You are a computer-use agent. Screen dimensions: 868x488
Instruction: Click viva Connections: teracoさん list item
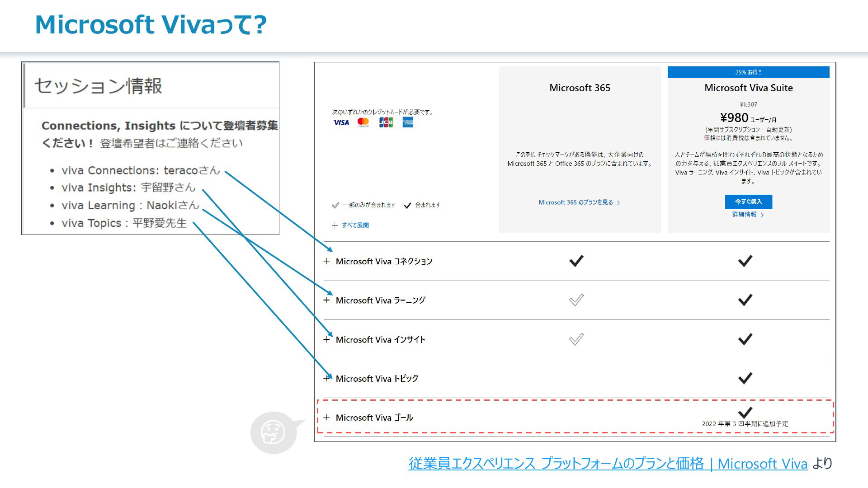pos(141,170)
